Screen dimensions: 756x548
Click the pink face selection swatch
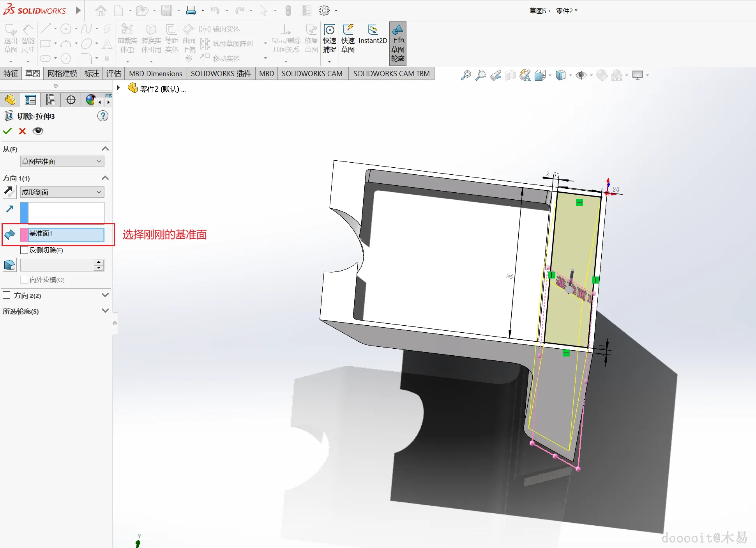24,234
